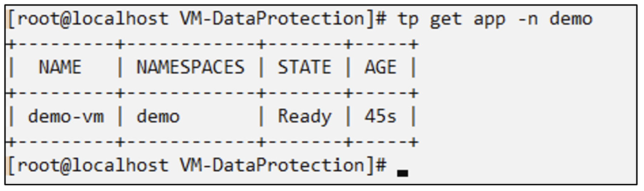Click 'root@localhost' in the bottom prompt line

tap(93, 166)
